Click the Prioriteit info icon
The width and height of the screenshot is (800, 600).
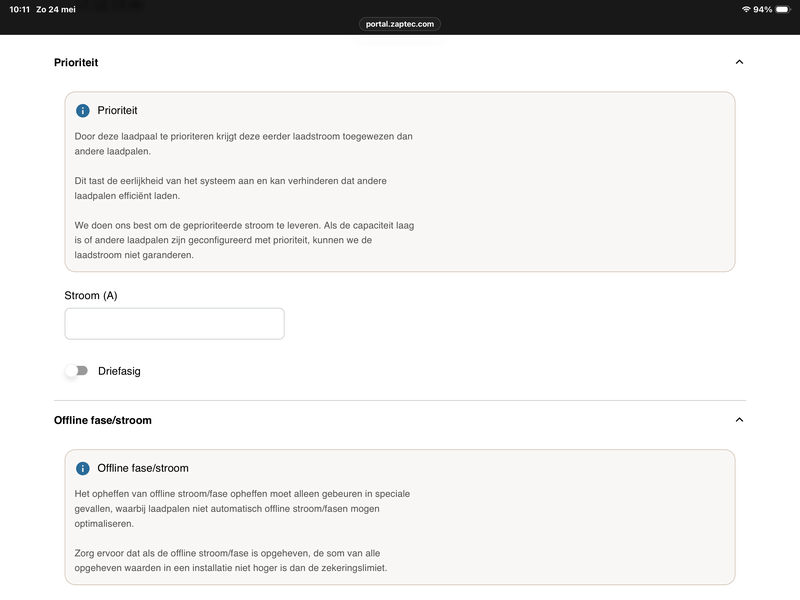coord(83,111)
